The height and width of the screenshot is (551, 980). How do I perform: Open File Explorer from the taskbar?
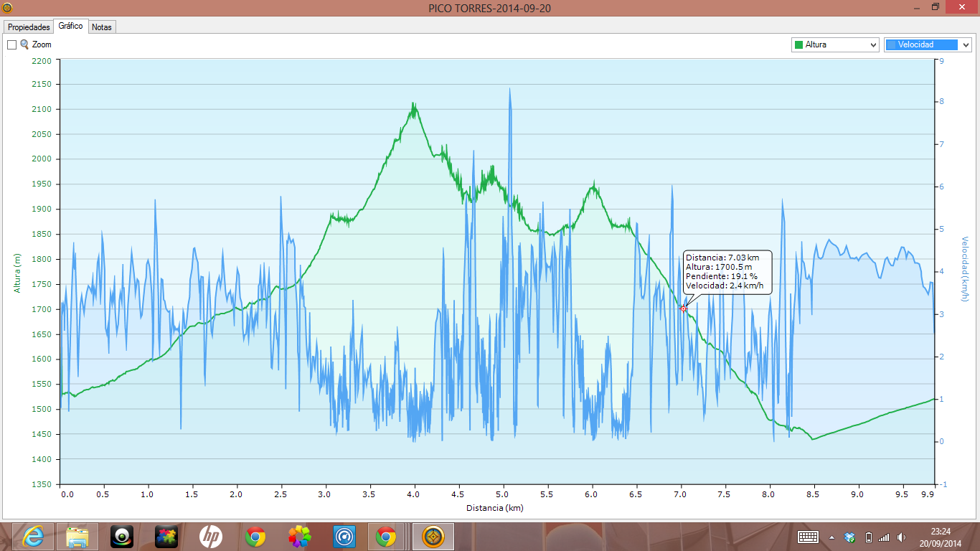coord(77,537)
